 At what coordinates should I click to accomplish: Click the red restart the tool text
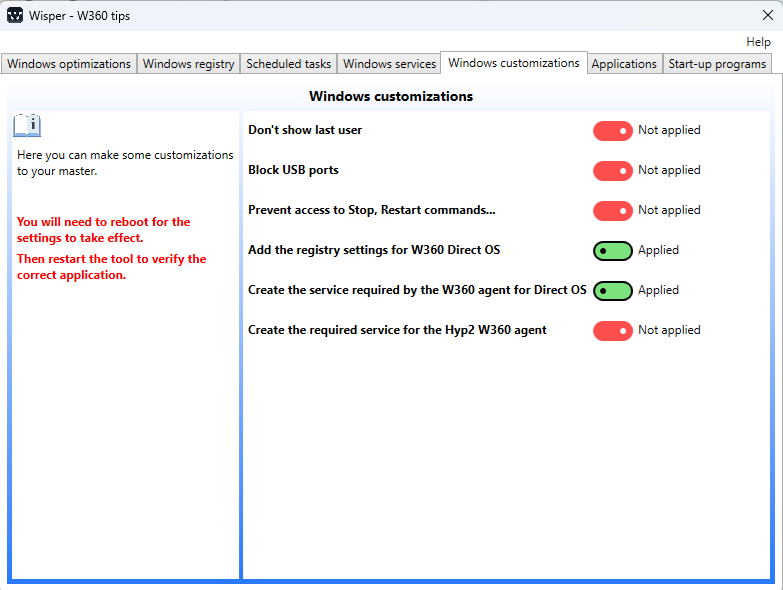(111, 267)
